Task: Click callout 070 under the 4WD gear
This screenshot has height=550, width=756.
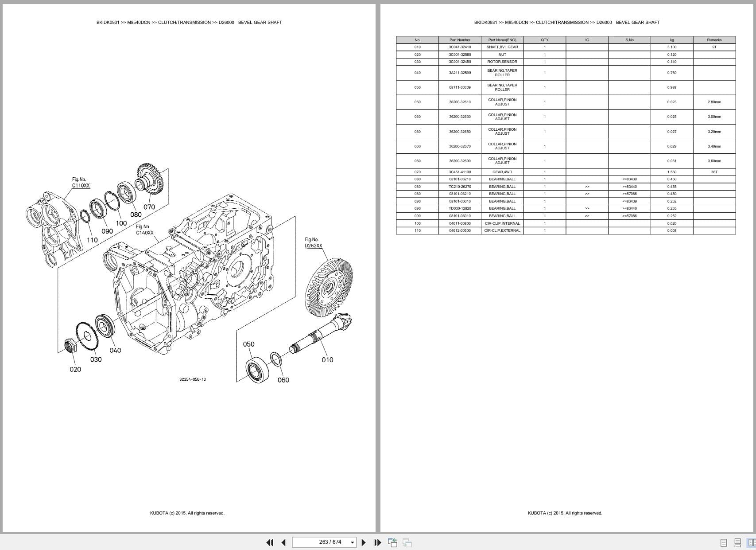Action: tap(149, 207)
